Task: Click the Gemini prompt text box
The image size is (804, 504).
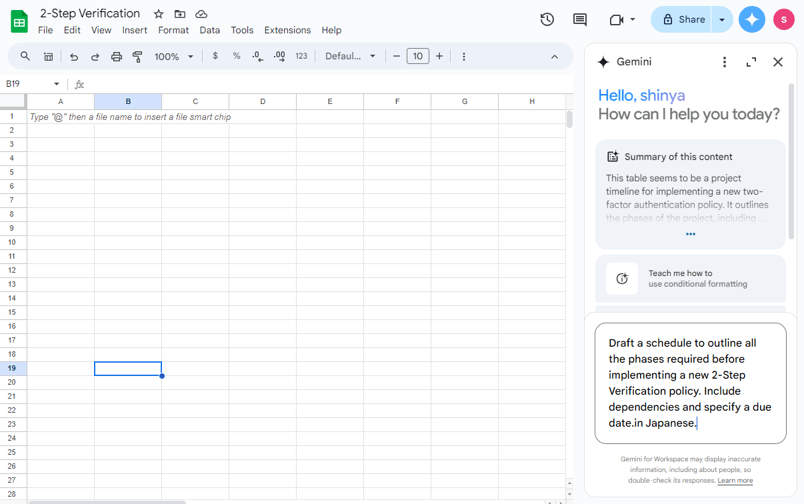Action: [x=690, y=383]
